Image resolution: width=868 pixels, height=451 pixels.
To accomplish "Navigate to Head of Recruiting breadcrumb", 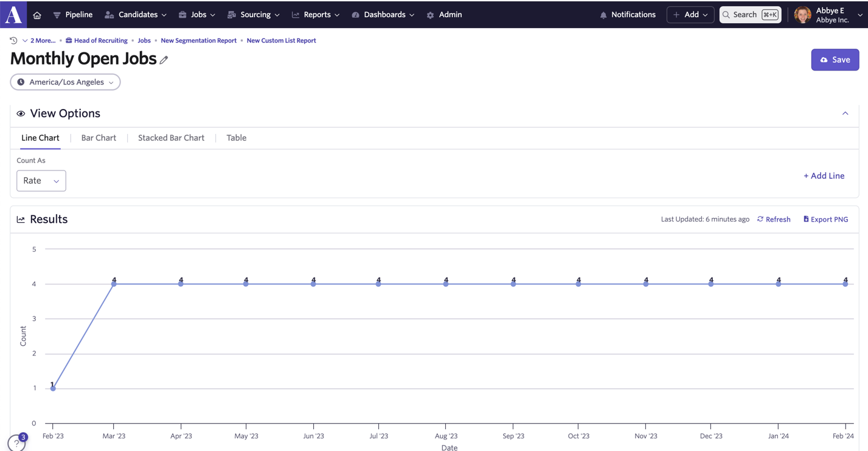I will (x=97, y=41).
